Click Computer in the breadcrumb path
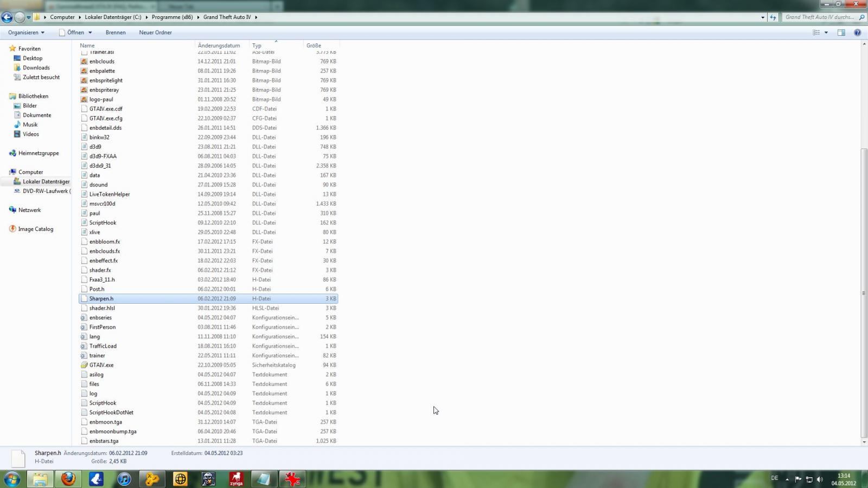 62,17
